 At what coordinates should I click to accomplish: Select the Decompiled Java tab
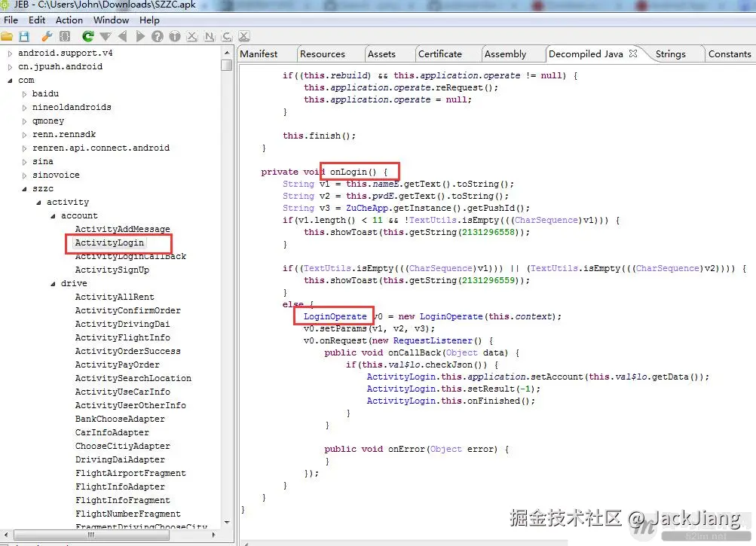click(586, 54)
